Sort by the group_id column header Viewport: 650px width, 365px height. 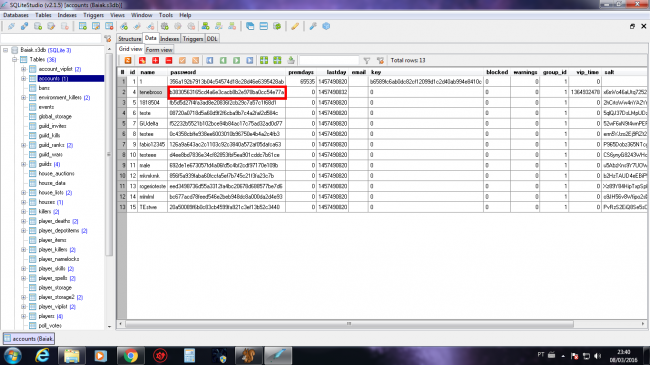554,72
